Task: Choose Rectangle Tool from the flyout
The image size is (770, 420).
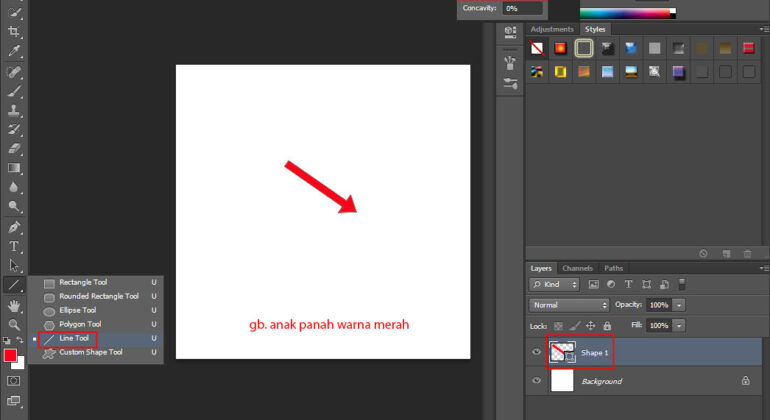Action: [96, 282]
